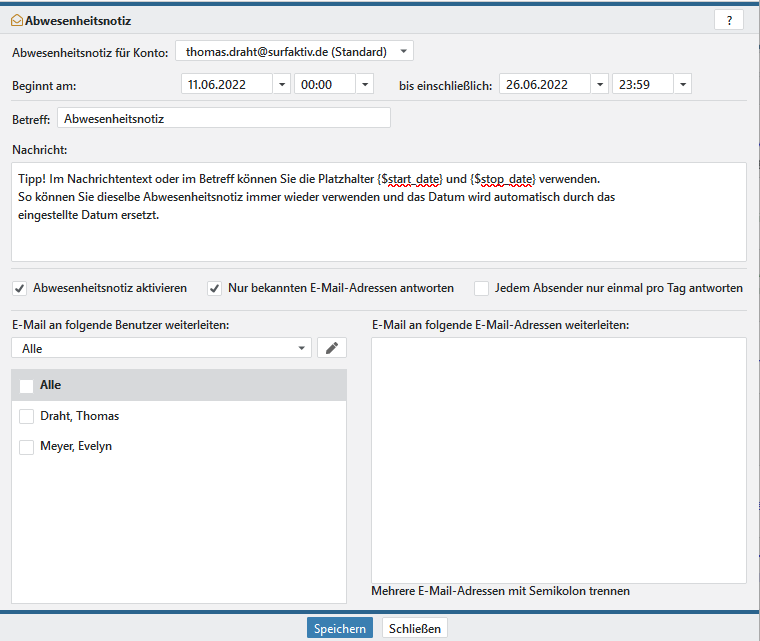Open start date picker for 11.06.2022

point(280,85)
